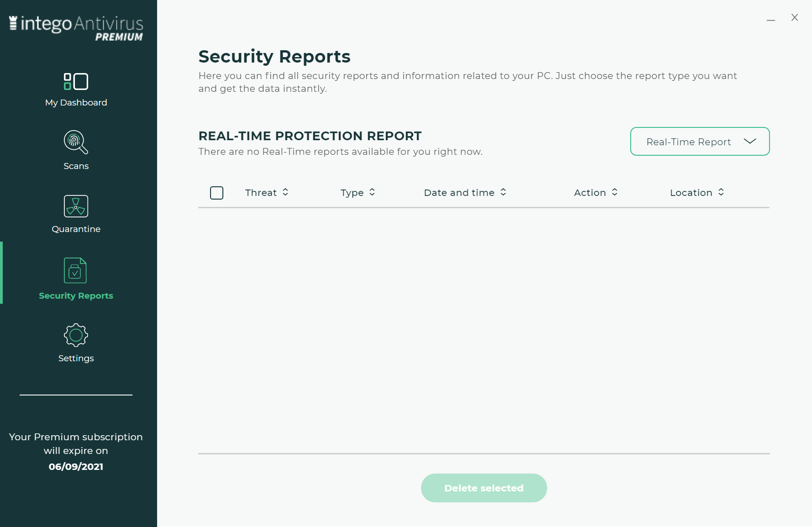Sort by Threat using its sort arrows

(x=285, y=192)
